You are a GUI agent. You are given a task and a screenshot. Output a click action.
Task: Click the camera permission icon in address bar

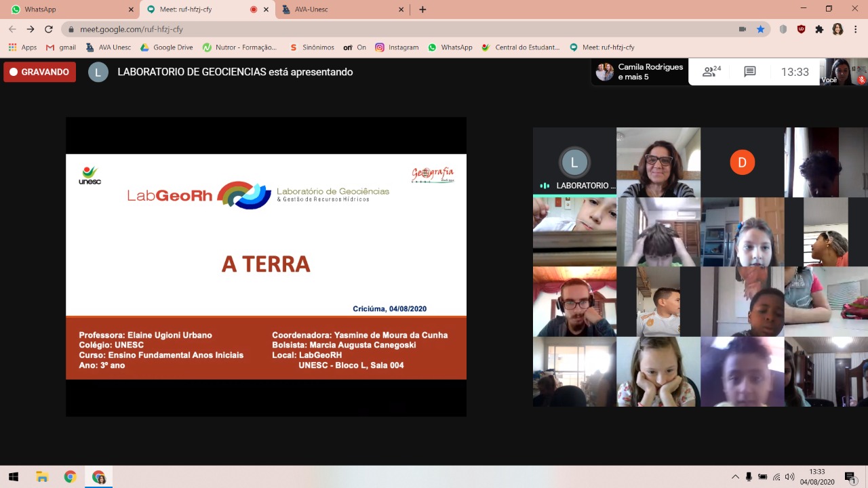pos(743,29)
